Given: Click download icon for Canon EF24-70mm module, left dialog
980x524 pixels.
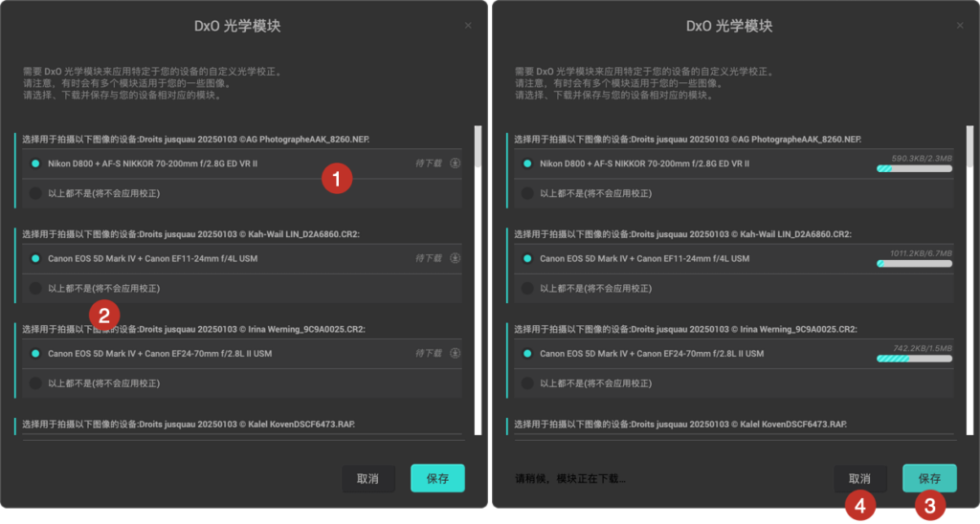Looking at the screenshot, I should tap(455, 354).
